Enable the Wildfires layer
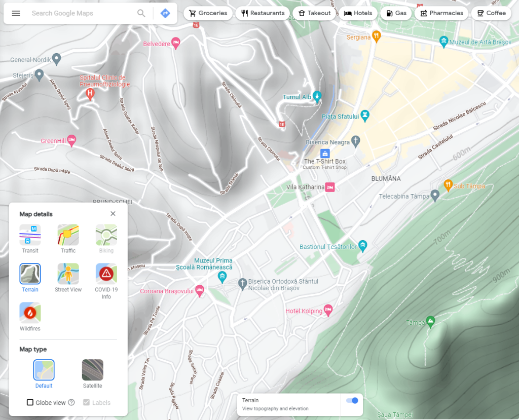 point(30,317)
